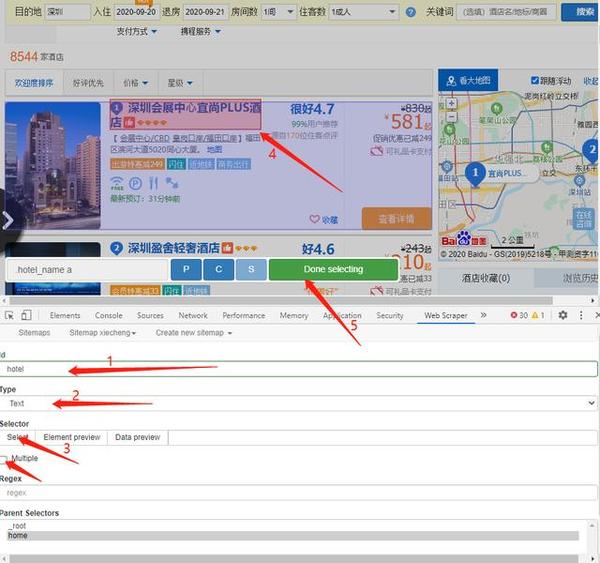This screenshot has width=600, height=563.
Task: Switch to the Web Scraper tab
Action: tap(446, 315)
